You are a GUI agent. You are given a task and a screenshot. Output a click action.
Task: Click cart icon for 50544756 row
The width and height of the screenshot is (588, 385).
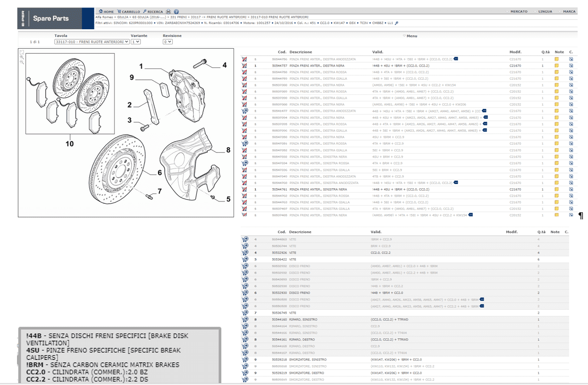[244, 59]
